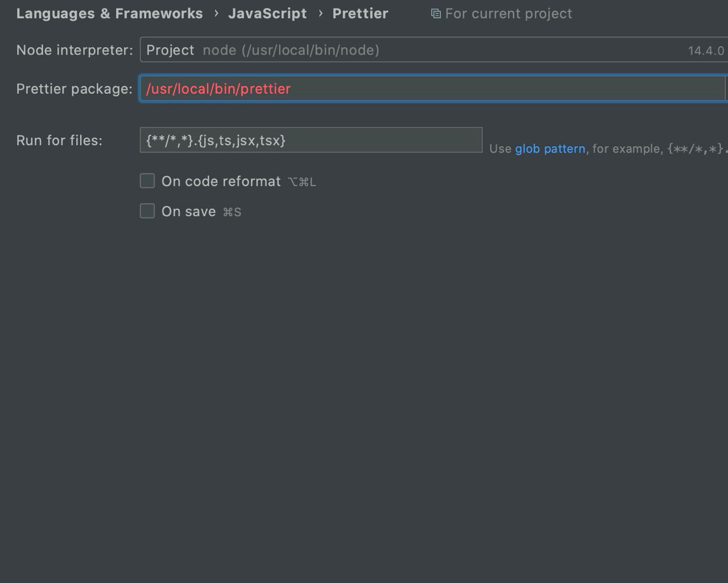
Task: Click the first breadcrumb chevron after Languages & Frameworks
Action: (216, 13)
